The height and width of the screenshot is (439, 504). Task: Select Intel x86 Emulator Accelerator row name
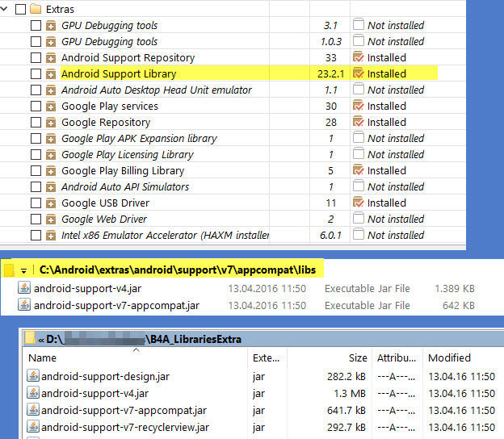(166, 235)
